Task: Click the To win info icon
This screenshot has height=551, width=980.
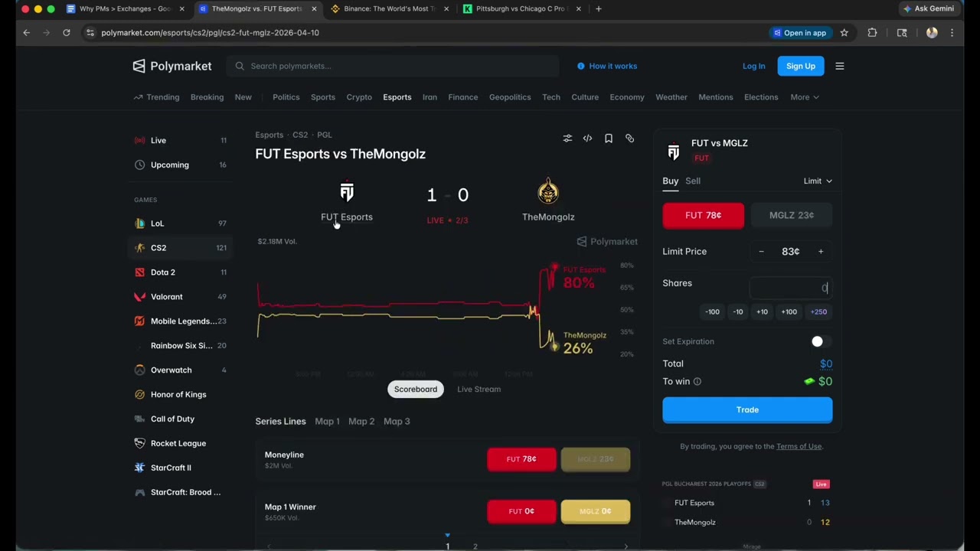Action: (697, 381)
